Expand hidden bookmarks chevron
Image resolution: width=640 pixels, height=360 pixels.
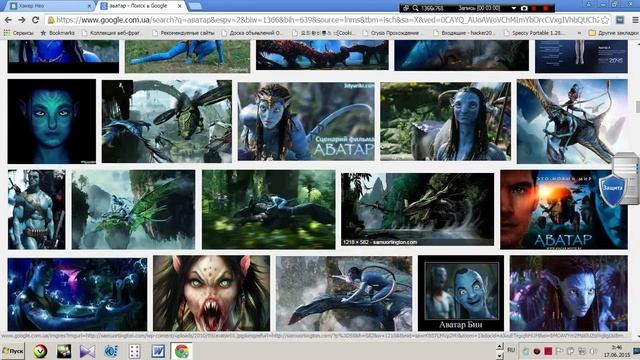579,33
